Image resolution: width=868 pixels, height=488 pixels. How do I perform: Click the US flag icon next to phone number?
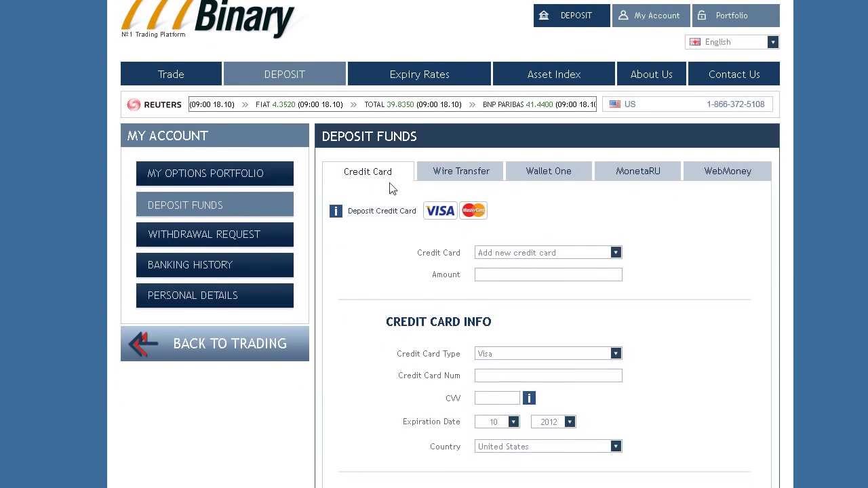tap(615, 104)
